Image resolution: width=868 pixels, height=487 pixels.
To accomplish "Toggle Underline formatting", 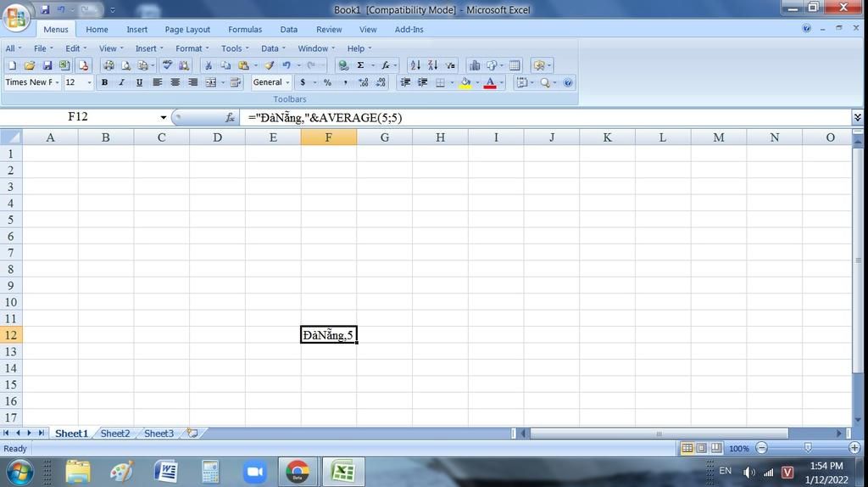I will (140, 82).
